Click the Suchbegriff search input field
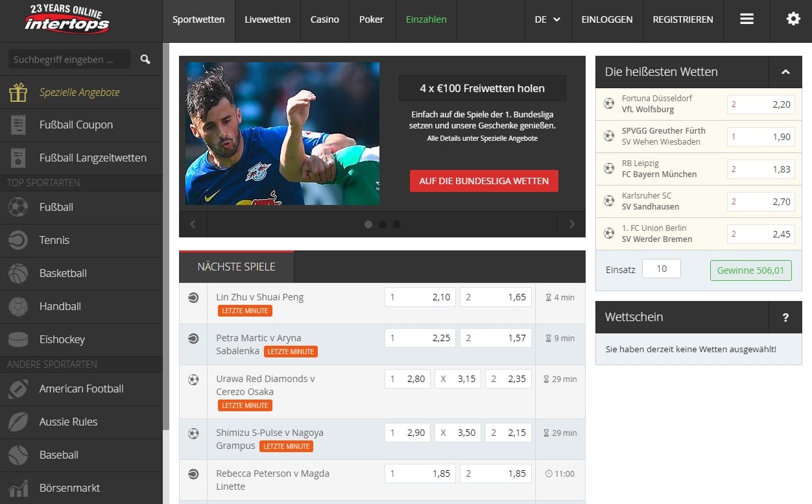This screenshot has height=504, width=812. [69, 59]
